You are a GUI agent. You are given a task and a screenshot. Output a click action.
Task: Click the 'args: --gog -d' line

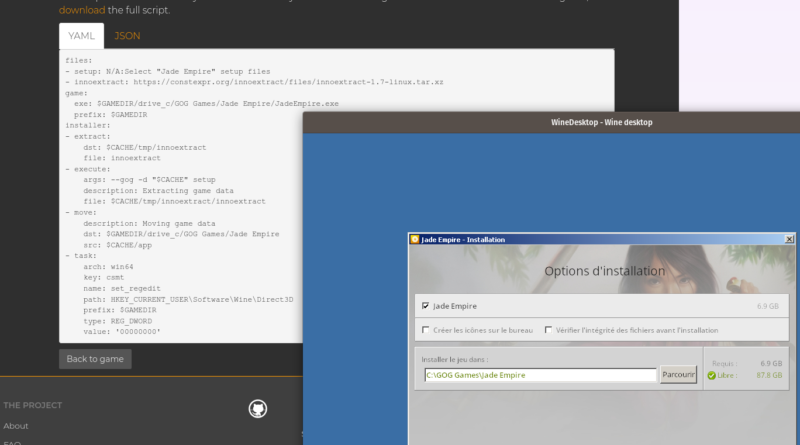[149, 180]
